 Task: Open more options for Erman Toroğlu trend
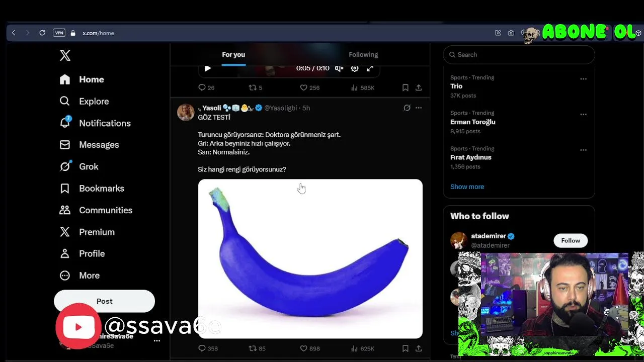click(x=583, y=114)
